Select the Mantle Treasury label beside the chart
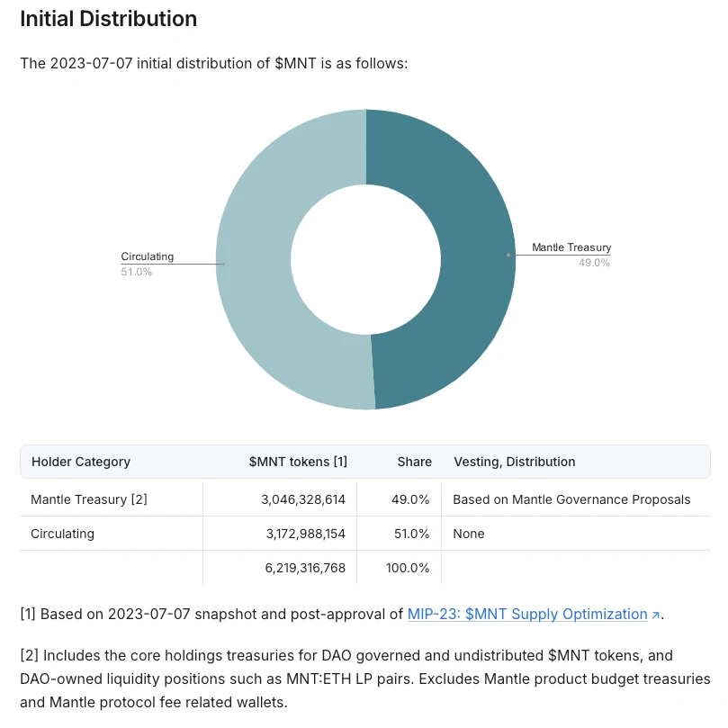 click(x=571, y=247)
